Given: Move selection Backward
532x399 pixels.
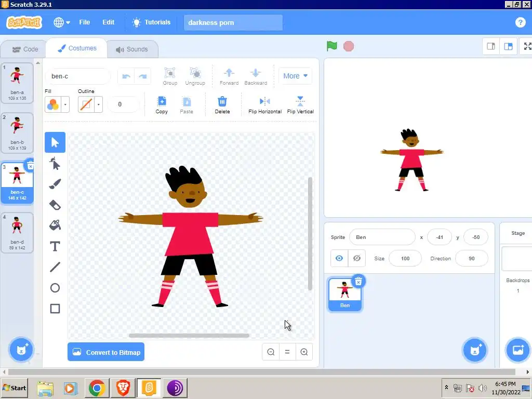Looking at the screenshot, I should pyautogui.click(x=256, y=76).
